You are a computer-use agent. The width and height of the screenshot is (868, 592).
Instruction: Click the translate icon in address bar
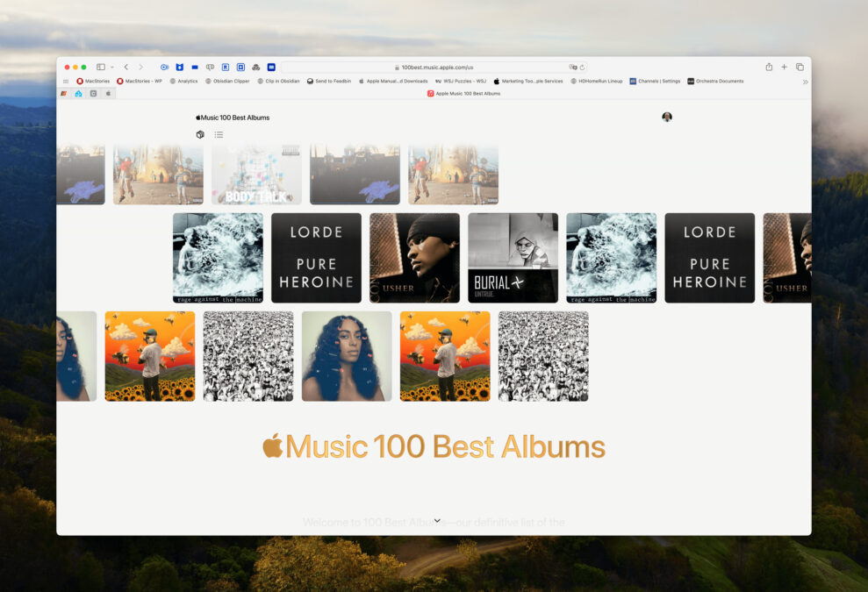572,67
